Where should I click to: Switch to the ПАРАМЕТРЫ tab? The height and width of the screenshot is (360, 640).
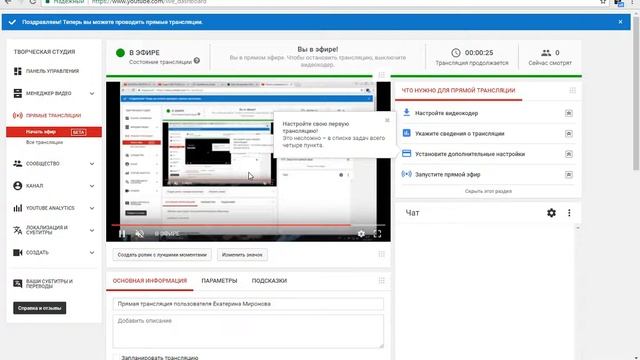(219, 281)
